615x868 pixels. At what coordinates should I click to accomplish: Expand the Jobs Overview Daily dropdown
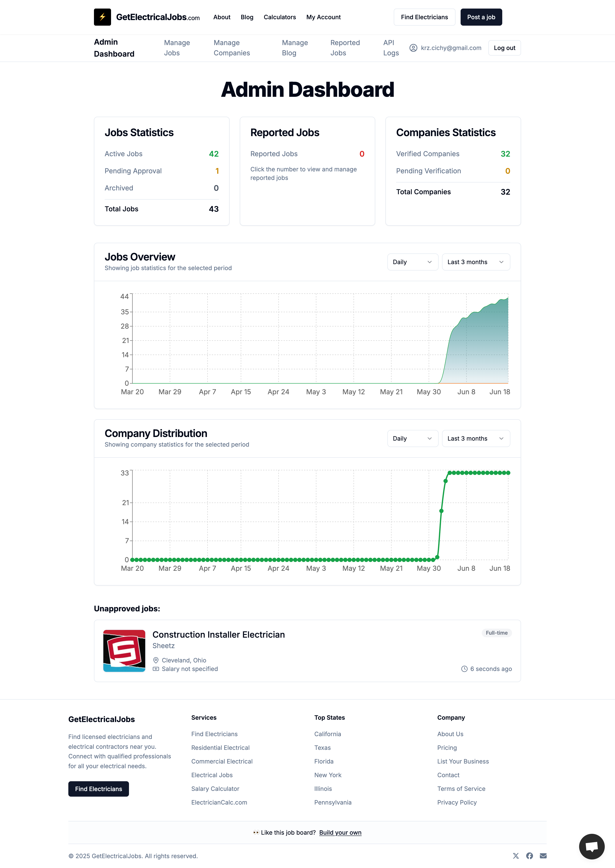(x=412, y=262)
